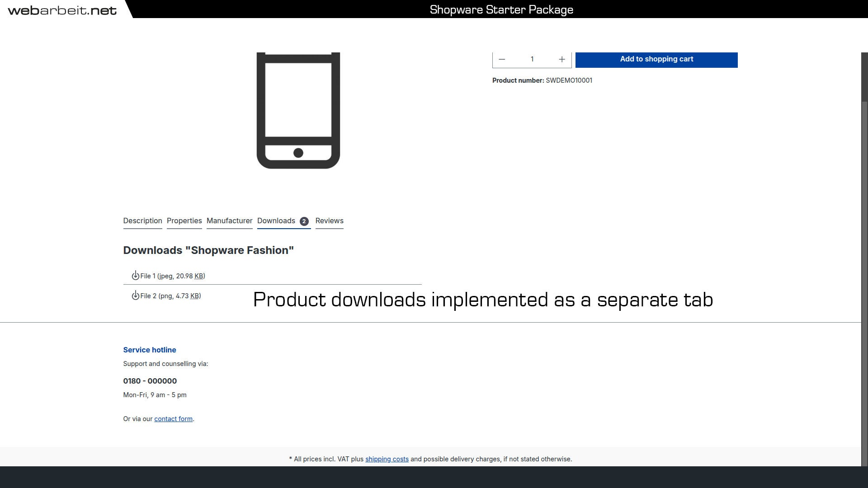Click the hotline number 0180 - 000000
The image size is (868, 488).
(x=150, y=381)
